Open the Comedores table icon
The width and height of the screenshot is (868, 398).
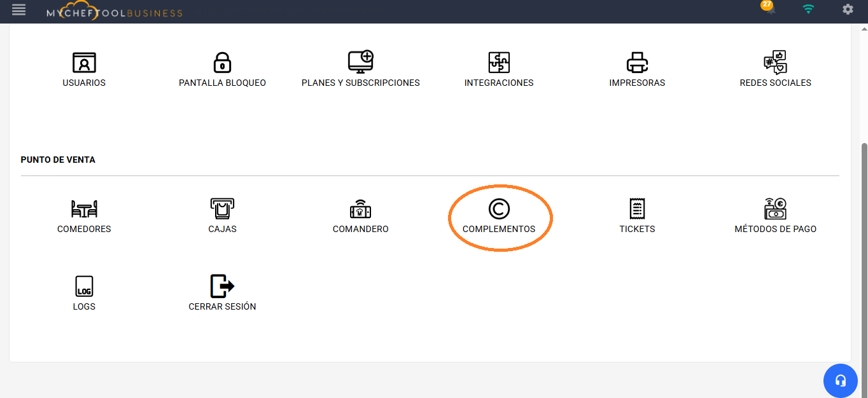(x=84, y=209)
